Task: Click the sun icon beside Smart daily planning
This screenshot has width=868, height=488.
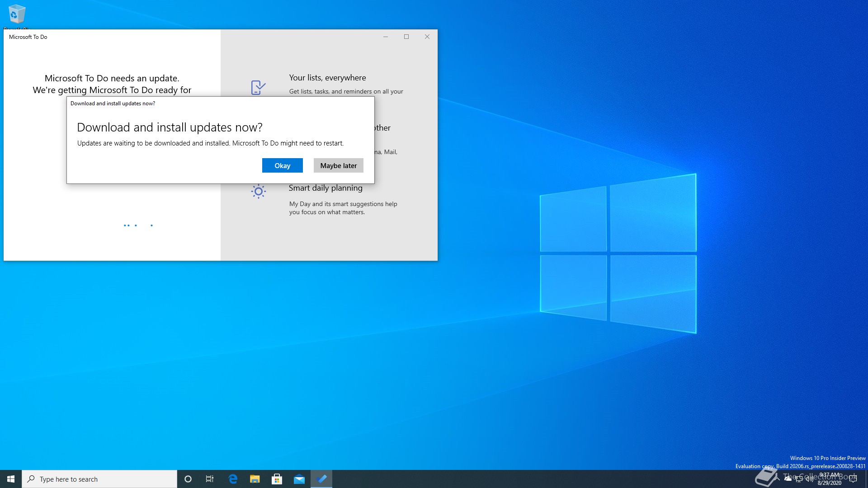Action: click(x=258, y=191)
